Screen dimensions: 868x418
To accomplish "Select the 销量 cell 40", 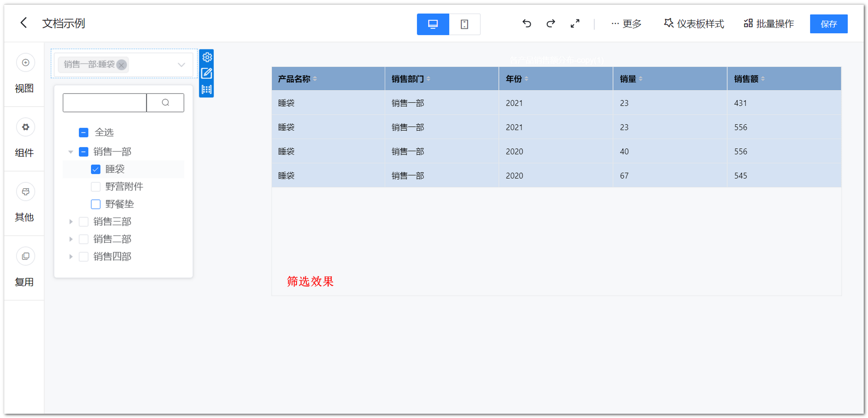I will (x=670, y=151).
